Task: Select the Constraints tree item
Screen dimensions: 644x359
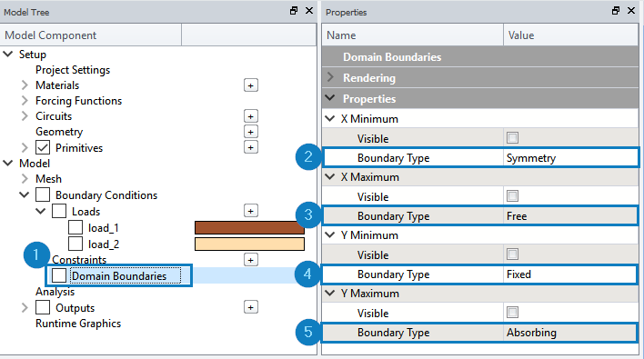Action: 79,260
